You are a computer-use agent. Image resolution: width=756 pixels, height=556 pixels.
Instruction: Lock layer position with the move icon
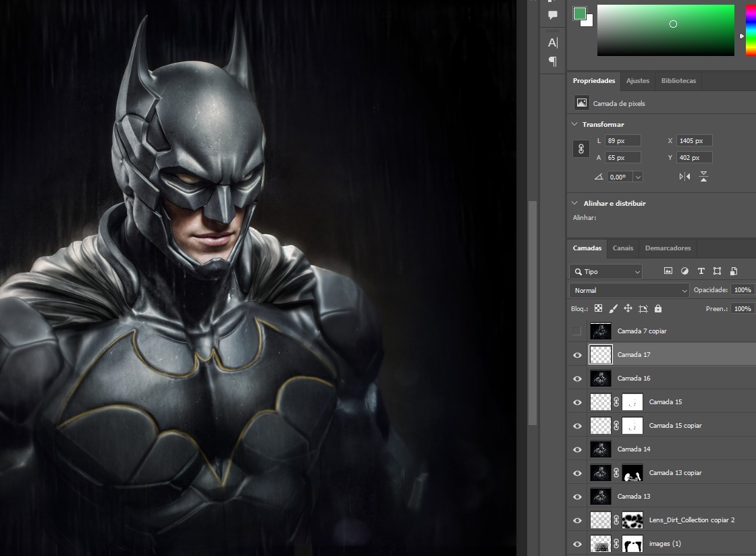click(x=628, y=308)
